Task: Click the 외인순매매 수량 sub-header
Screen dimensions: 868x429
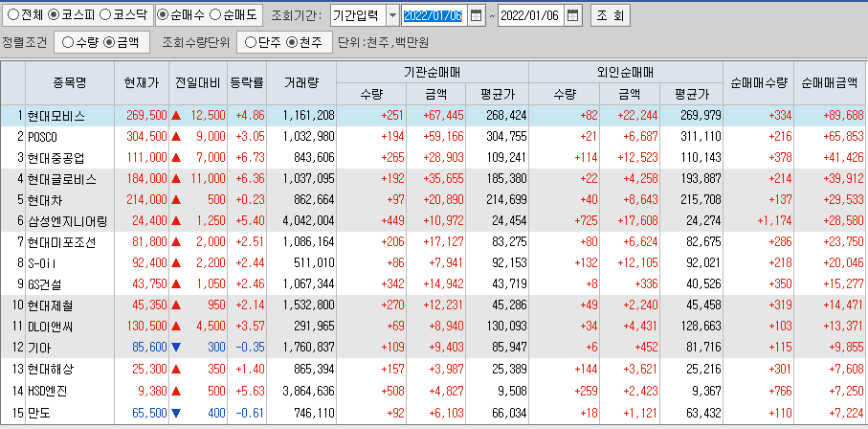Action: pos(565,94)
